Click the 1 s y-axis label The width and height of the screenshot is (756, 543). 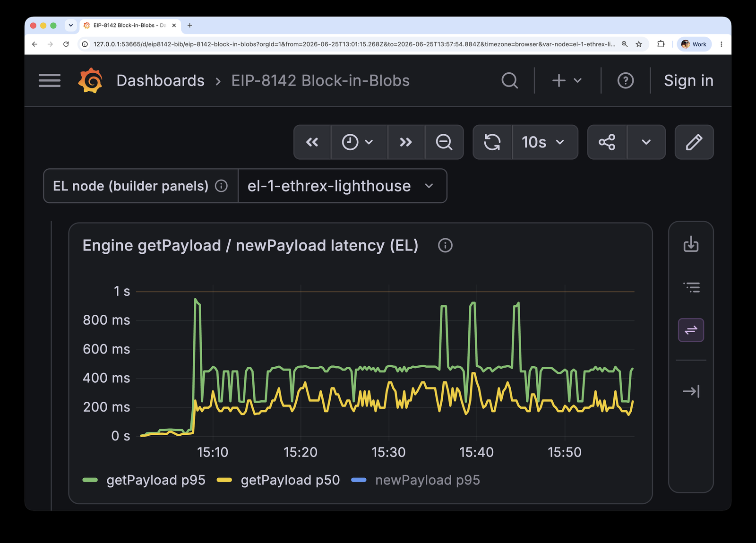tap(122, 291)
